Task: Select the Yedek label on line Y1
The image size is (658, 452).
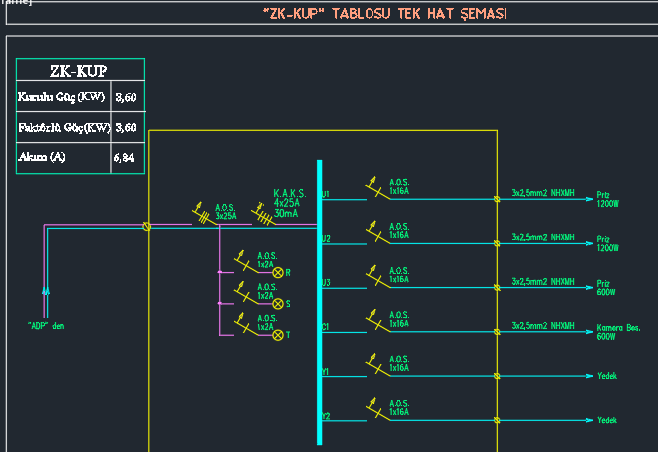Action: point(607,376)
